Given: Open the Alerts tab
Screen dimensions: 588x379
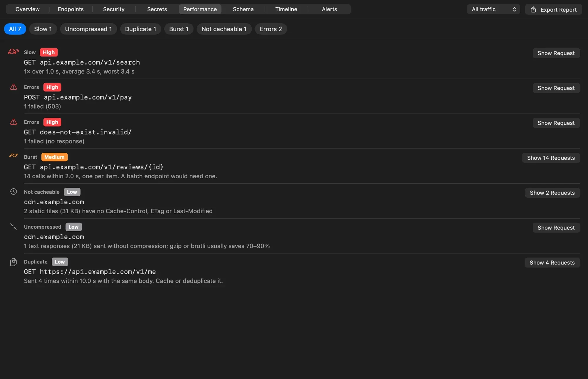Looking at the screenshot, I should (329, 9).
